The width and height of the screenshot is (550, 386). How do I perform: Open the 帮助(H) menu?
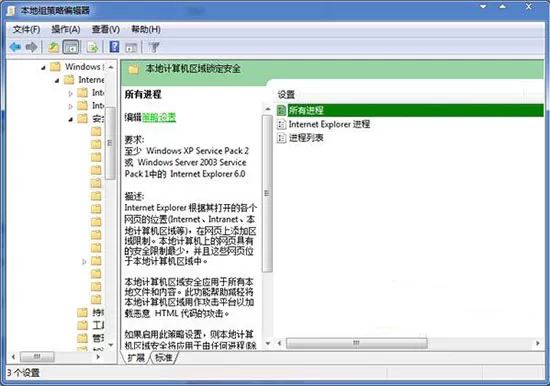tap(146, 29)
